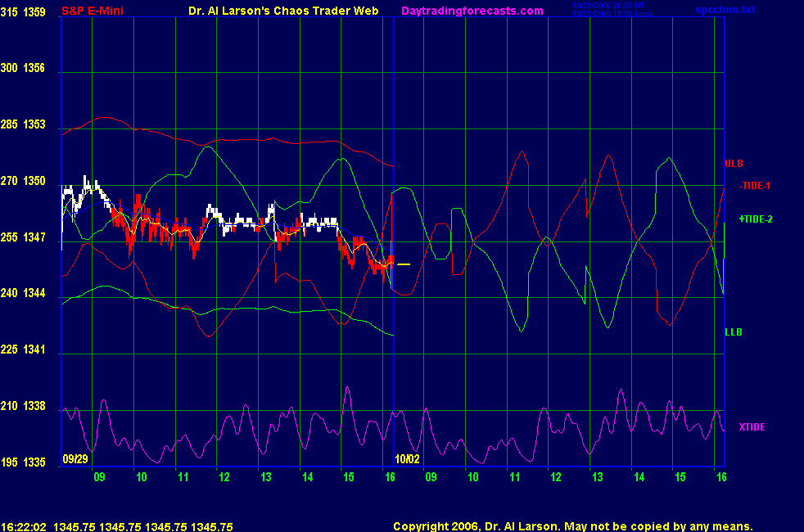This screenshot has width=804, height=532.
Task: Click the 20:30 UT date stamp
Action: [x=610, y=6]
